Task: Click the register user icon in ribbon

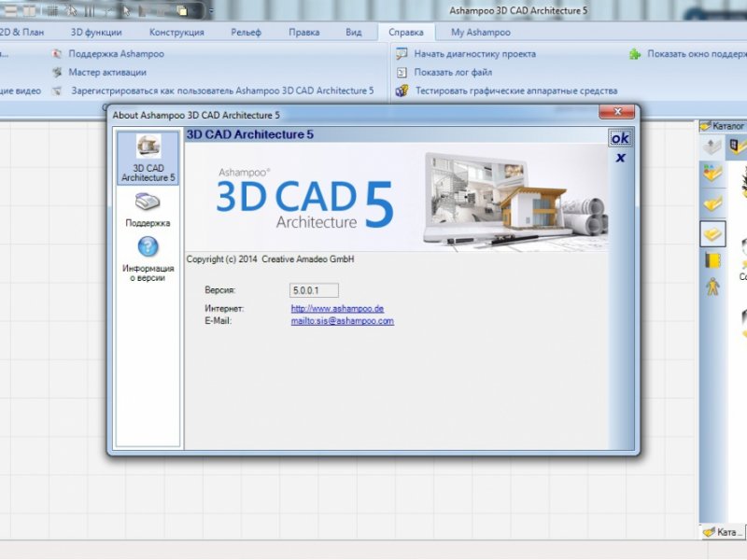Action: click(57, 91)
